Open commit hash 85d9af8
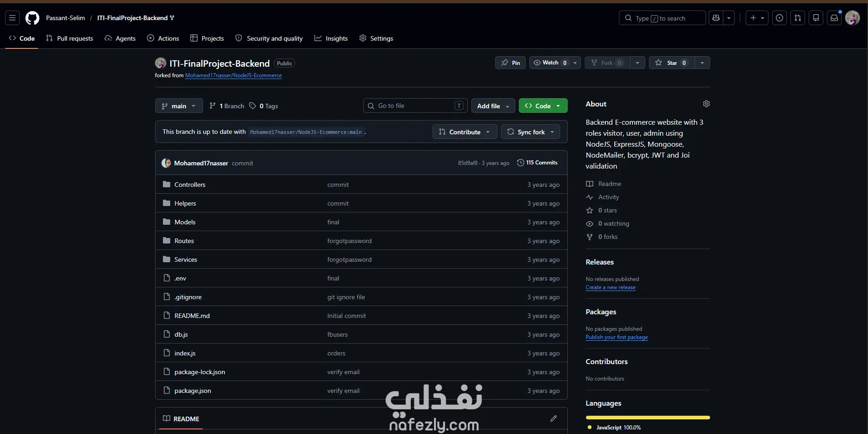 coord(468,163)
